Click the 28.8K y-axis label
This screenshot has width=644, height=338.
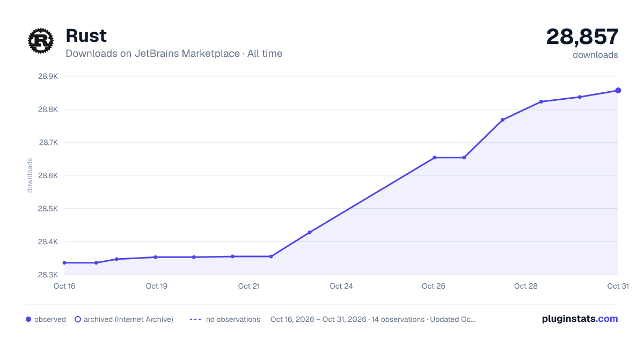click(x=48, y=109)
